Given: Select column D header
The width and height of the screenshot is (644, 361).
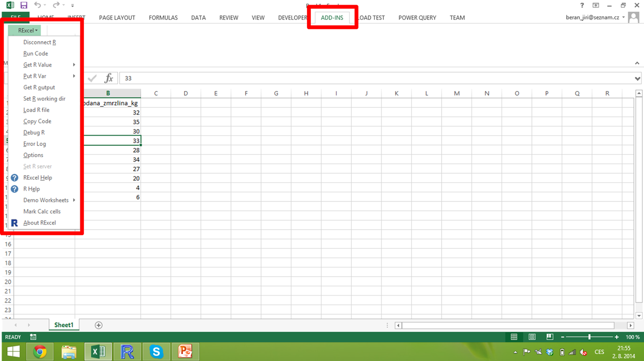Looking at the screenshot, I should tap(186, 93).
